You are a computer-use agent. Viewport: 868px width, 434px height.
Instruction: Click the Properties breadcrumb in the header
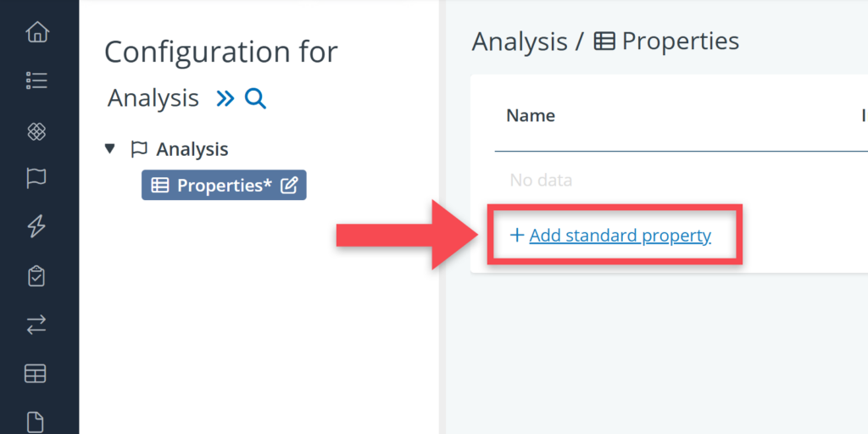point(680,41)
